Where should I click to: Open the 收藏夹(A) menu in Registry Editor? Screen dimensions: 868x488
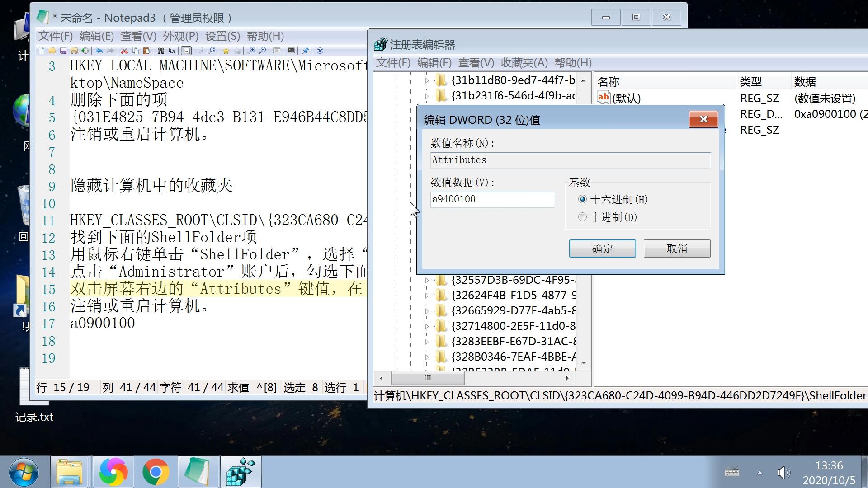(x=524, y=63)
